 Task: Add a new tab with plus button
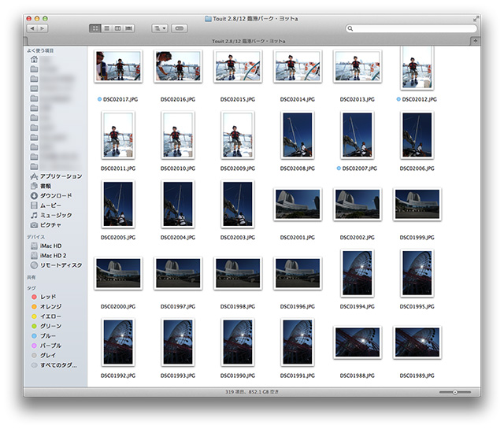[476, 41]
